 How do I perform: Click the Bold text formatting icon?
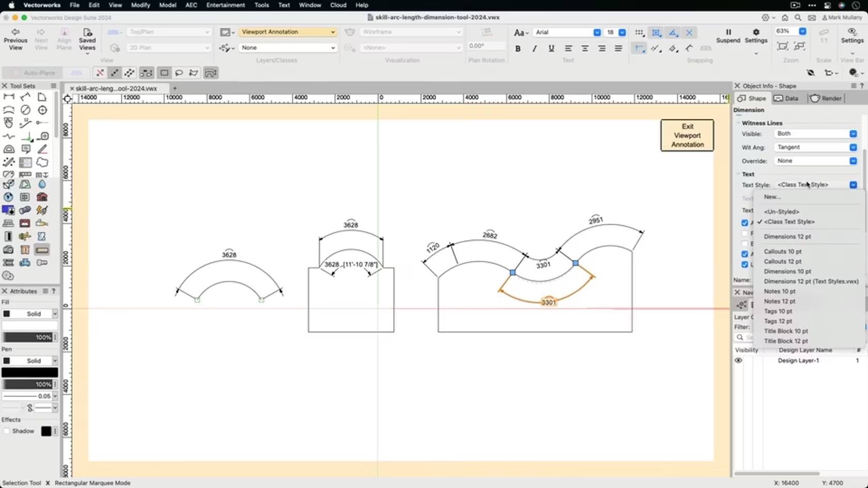(x=518, y=49)
